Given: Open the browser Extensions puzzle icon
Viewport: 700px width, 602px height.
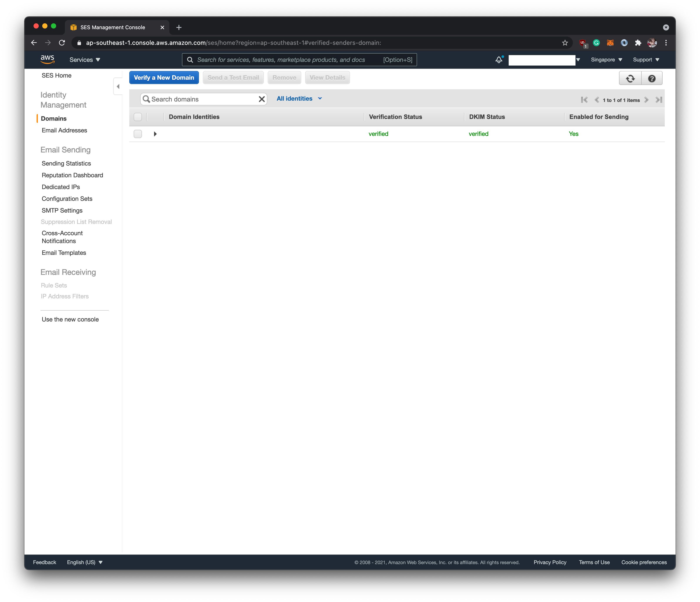Looking at the screenshot, I should tap(638, 43).
